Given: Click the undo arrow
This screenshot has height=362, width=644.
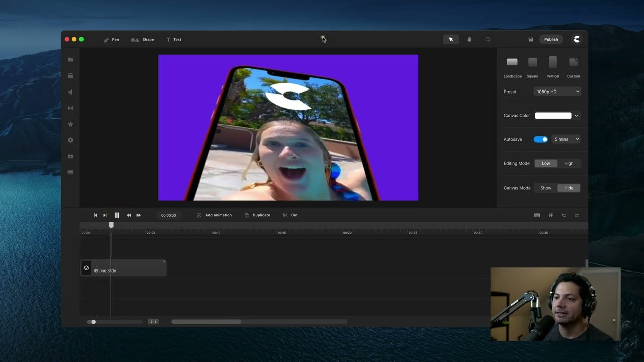Looking at the screenshot, I should click(x=564, y=215).
